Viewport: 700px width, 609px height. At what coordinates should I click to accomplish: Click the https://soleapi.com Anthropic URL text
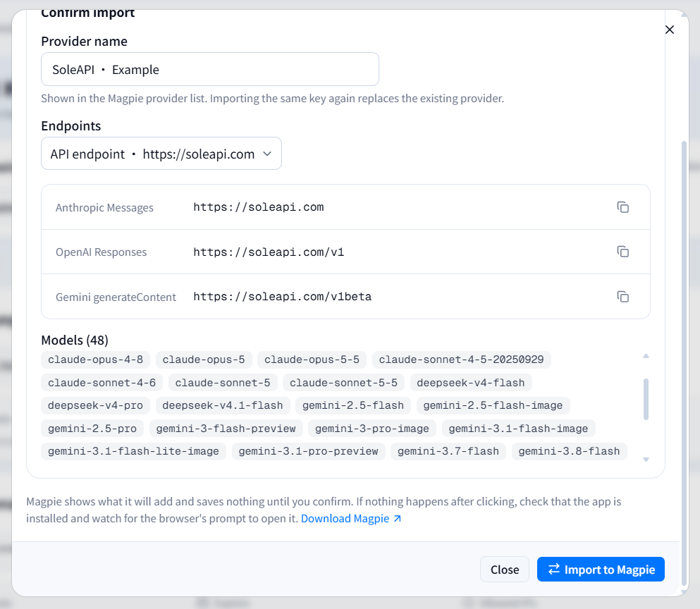coord(259,207)
